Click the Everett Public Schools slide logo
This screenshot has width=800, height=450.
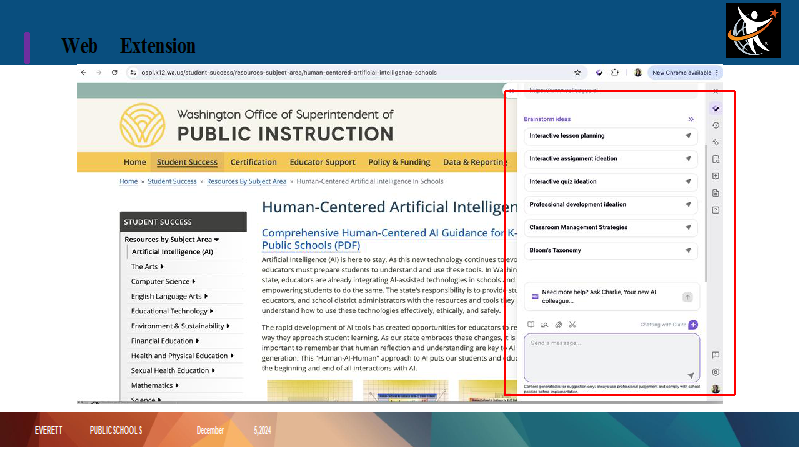[x=753, y=31]
